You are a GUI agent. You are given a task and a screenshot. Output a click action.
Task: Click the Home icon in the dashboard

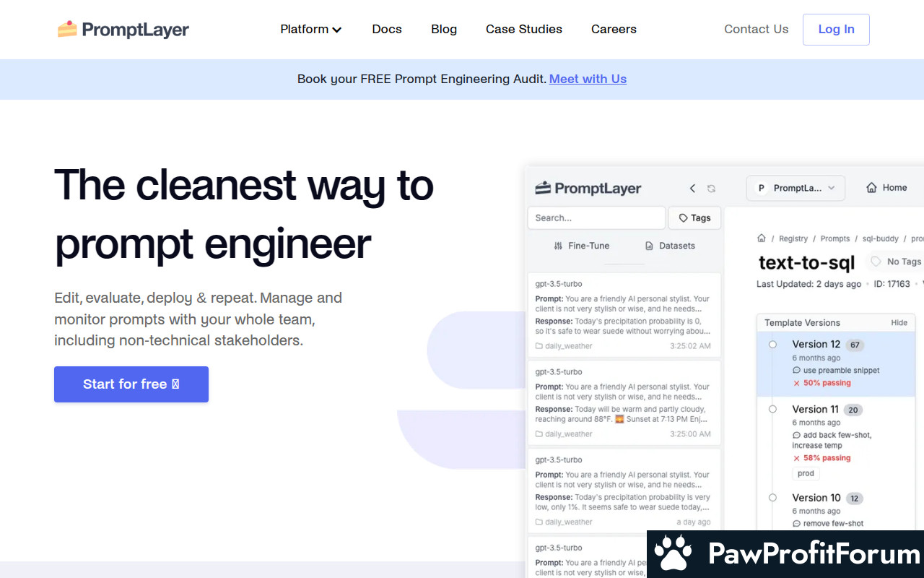pos(871,188)
